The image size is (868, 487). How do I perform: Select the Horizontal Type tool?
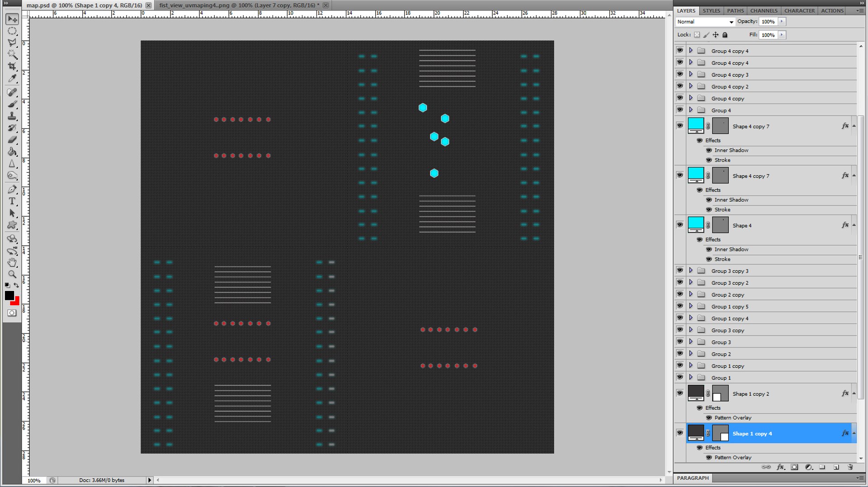[x=12, y=201]
